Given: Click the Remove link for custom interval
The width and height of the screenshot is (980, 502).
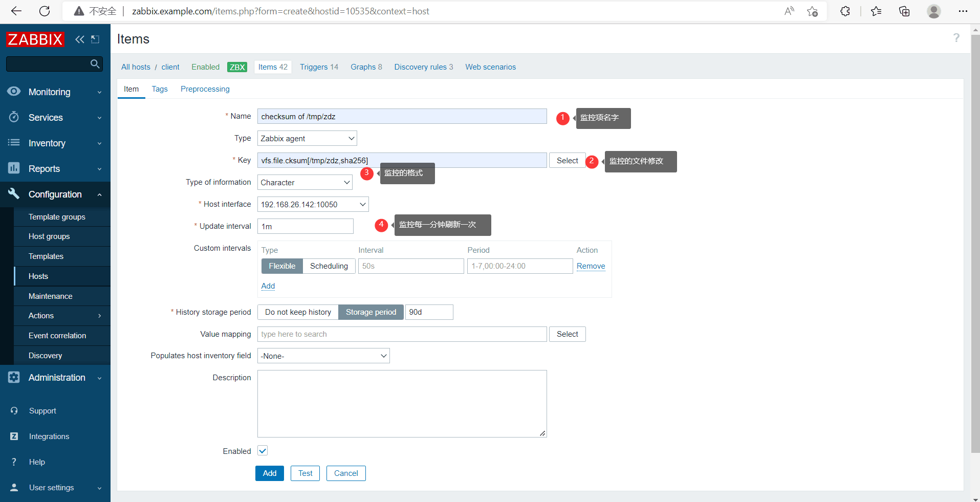Looking at the screenshot, I should [591, 266].
